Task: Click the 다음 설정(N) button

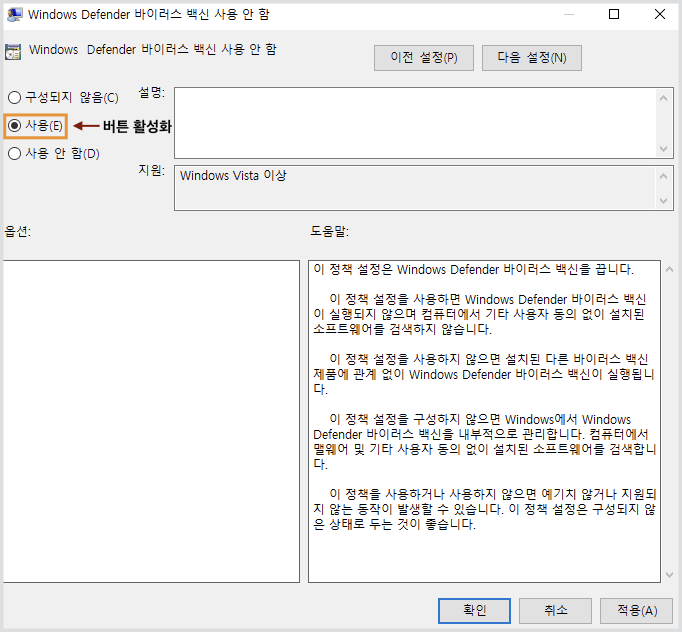Action: point(532,58)
